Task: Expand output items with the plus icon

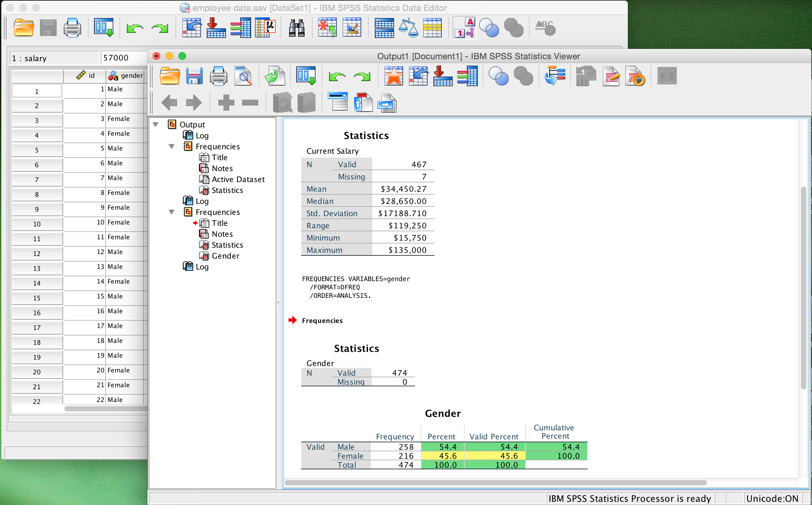Action: point(226,102)
